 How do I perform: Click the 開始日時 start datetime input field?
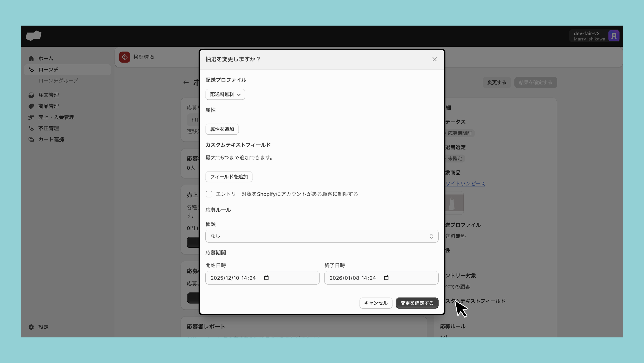coord(235,278)
